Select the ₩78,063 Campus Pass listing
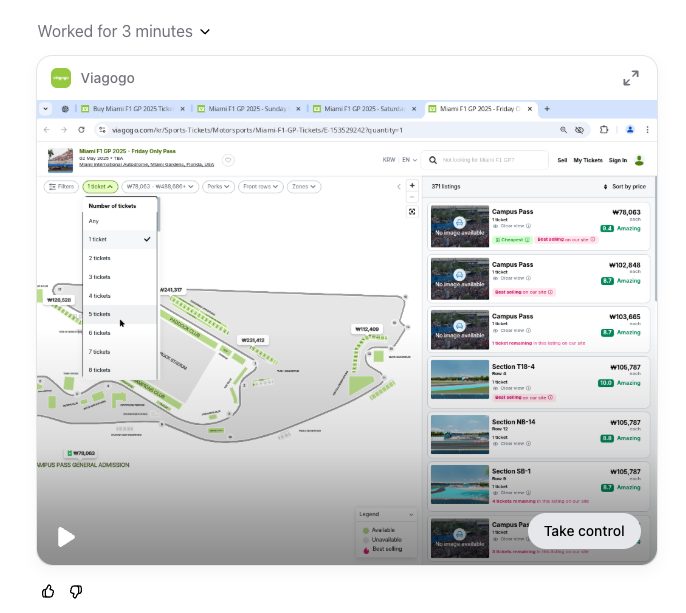 539,226
